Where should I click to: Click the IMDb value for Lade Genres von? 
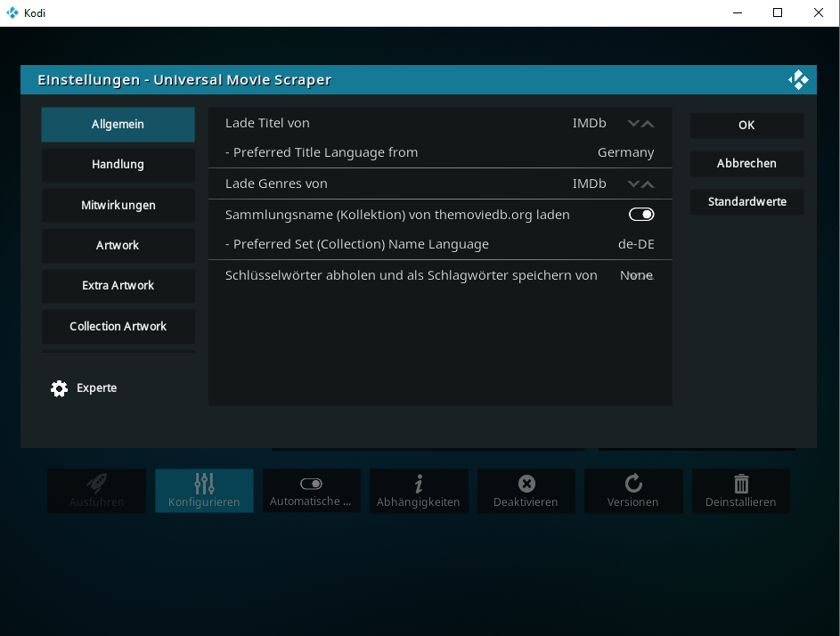tap(590, 183)
